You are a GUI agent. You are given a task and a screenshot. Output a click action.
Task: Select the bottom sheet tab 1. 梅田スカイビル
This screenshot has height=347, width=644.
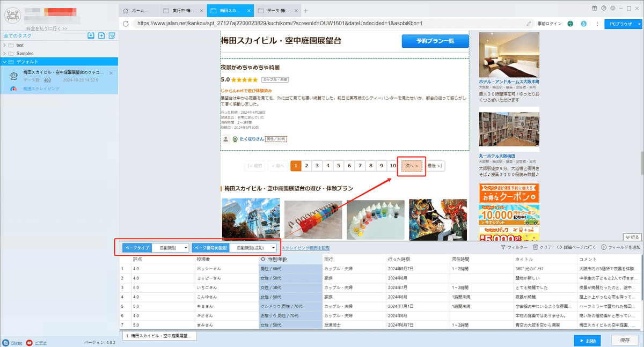point(158,336)
